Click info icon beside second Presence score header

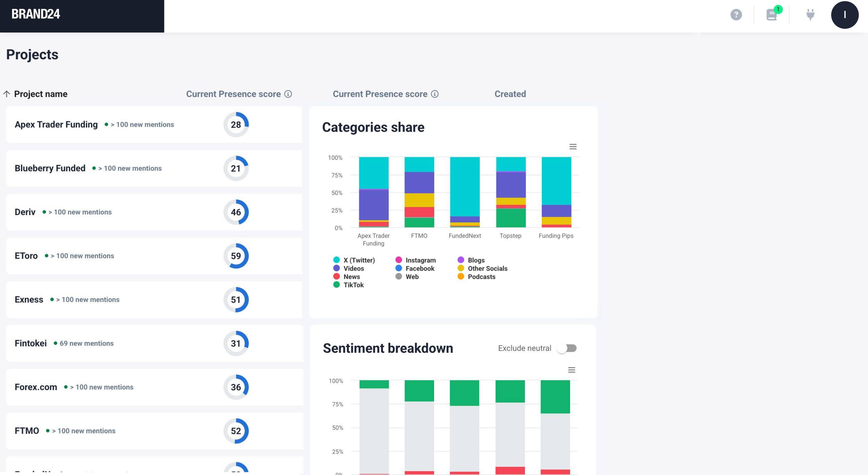(x=435, y=94)
